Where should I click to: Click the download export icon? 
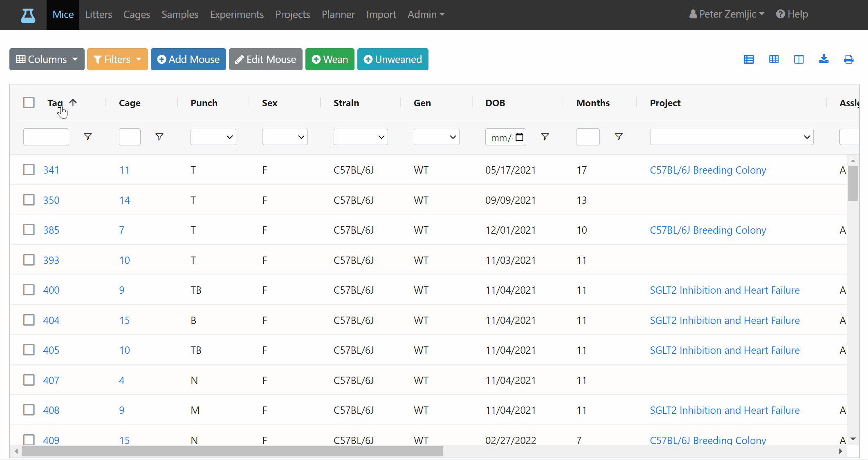tap(824, 59)
